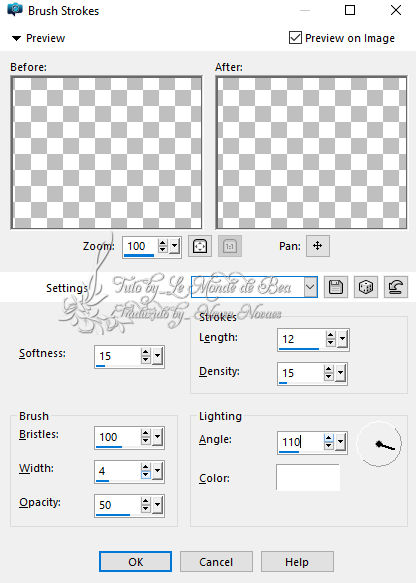Open the Settings presets dropdown

310,287
